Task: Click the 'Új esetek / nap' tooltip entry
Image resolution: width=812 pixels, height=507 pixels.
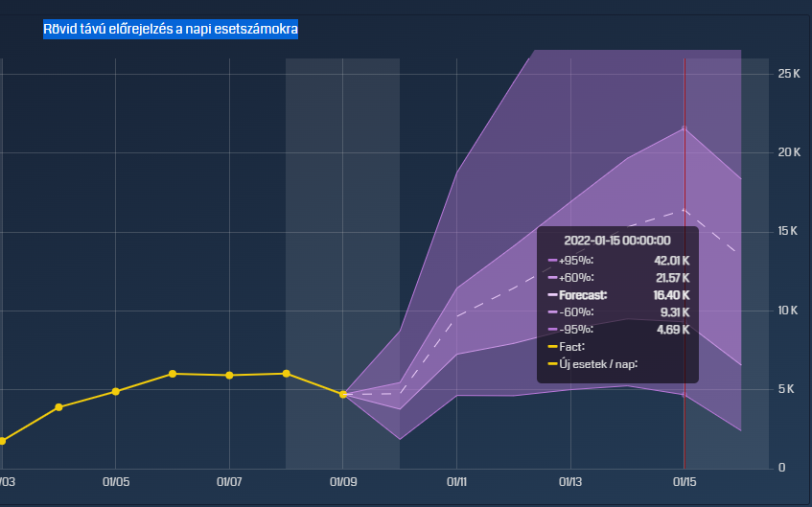Action: pyautogui.click(x=599, y=363)
